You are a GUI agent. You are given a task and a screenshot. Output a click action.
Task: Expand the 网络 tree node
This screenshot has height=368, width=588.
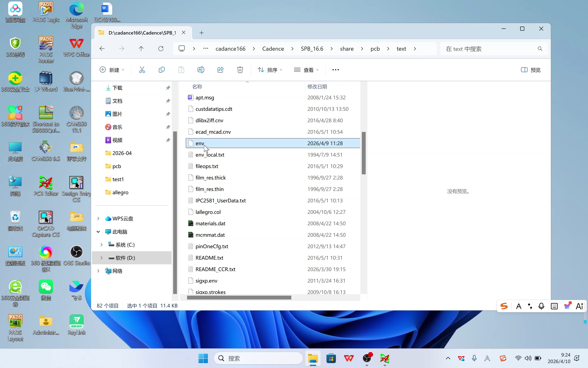point(98,271)
